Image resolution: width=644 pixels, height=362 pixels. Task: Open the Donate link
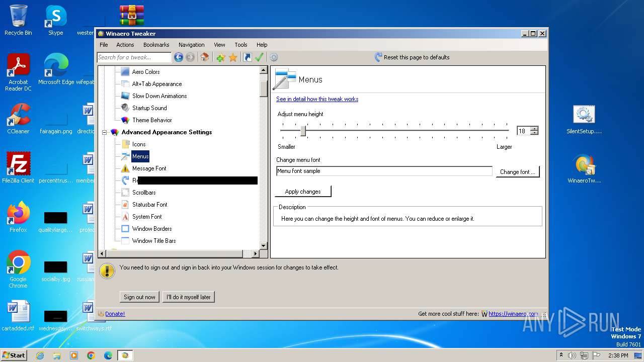tap(115, 314)
